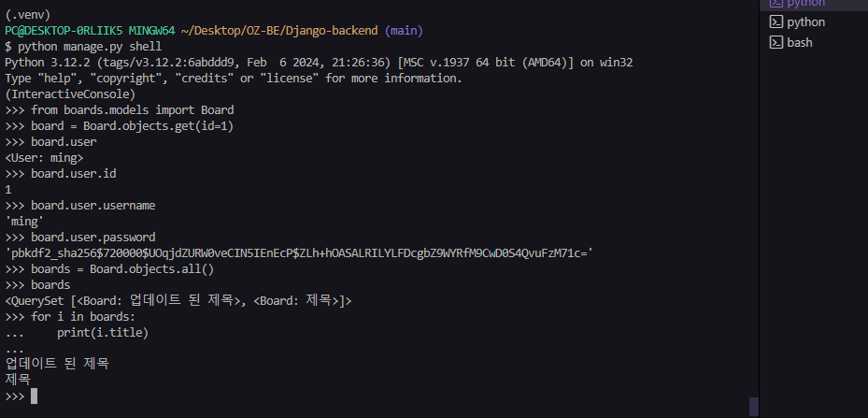Image resolution: width=868 pixels, height=418 pixels.
Task: Click the pbkdf2_sha256 password hash string
Action: 299,253
